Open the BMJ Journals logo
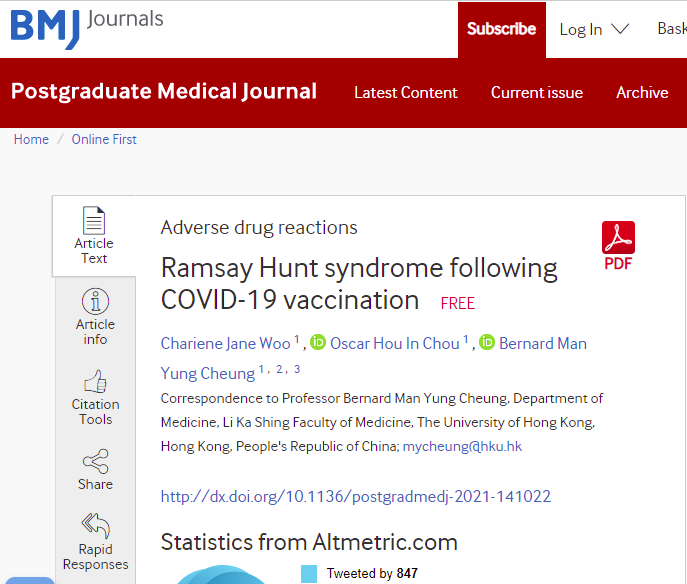The image size is (687, 584). [87, 28]
